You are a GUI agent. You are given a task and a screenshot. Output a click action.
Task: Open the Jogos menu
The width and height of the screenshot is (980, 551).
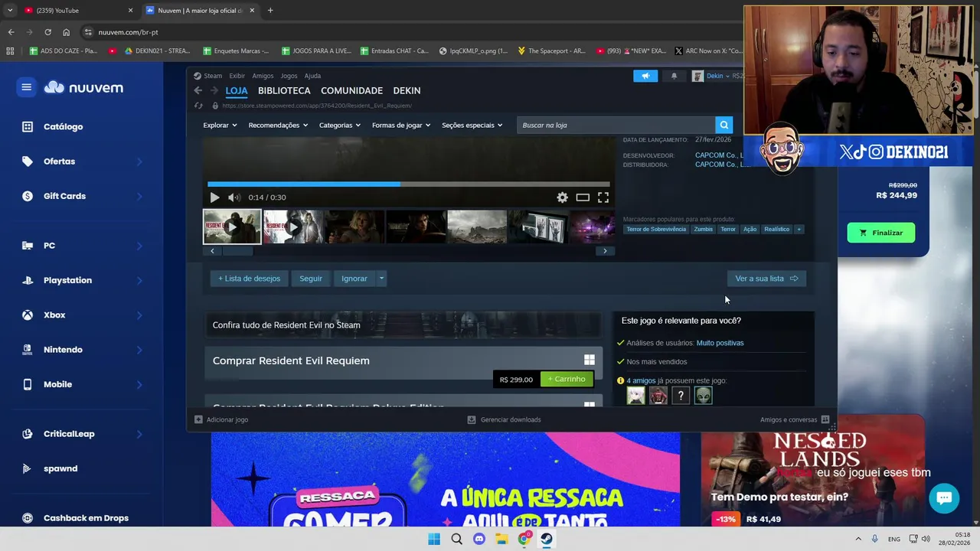coord(289,76)
